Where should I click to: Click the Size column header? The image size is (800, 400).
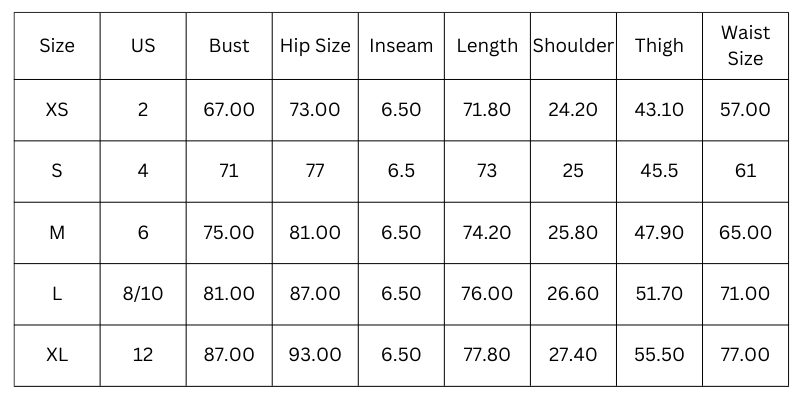click(57, 46)
